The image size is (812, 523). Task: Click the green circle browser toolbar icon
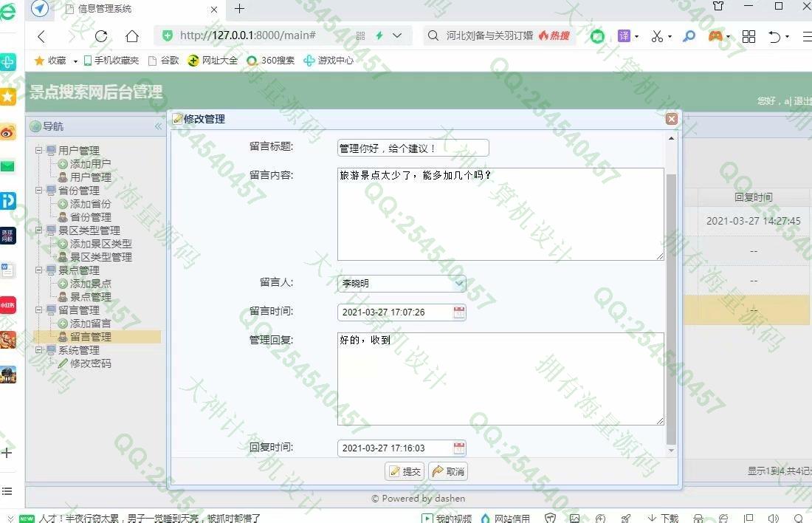tap(598, 36)
